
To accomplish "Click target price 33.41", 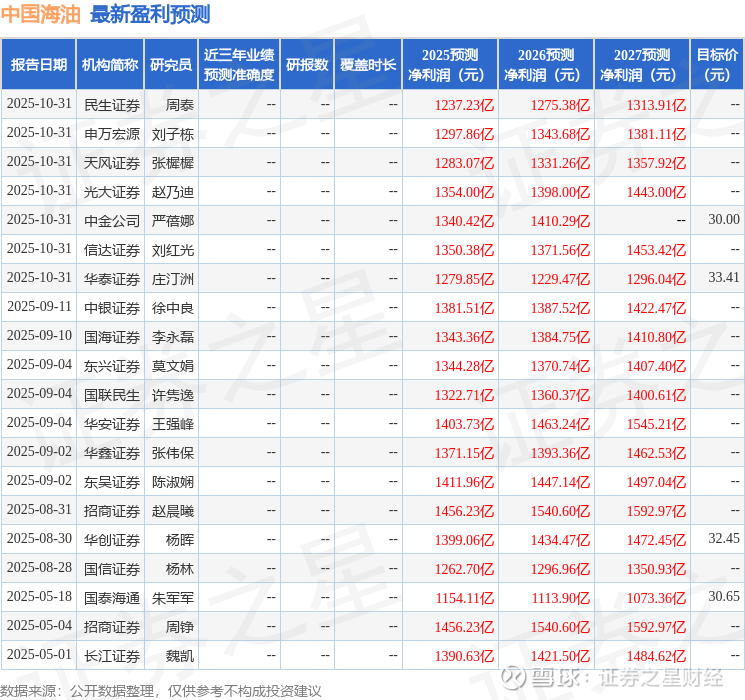I will click(x=724, y=277).
